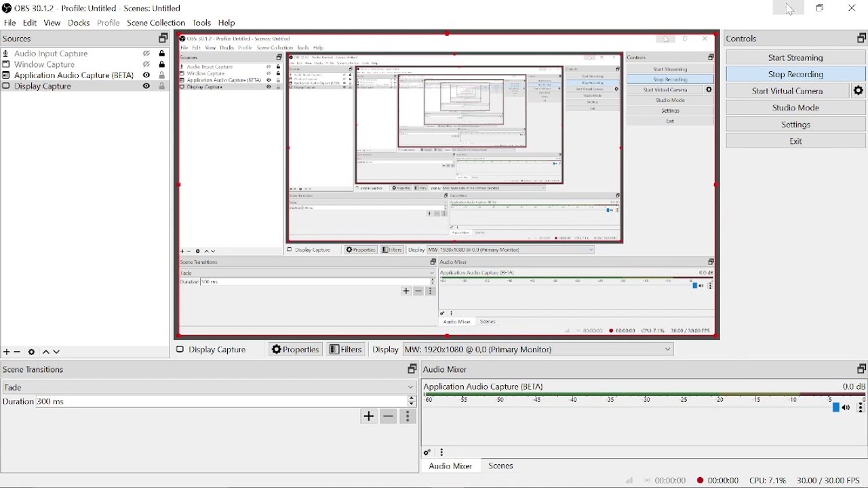Click the red recording indicator dot

click(x=700, y=481)
